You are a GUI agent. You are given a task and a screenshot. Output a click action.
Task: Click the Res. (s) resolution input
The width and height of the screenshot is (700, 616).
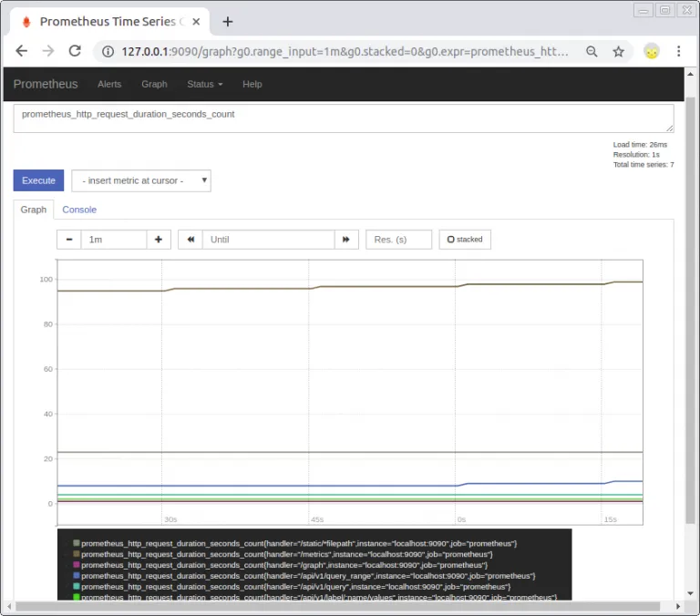[x=398, y=240]
